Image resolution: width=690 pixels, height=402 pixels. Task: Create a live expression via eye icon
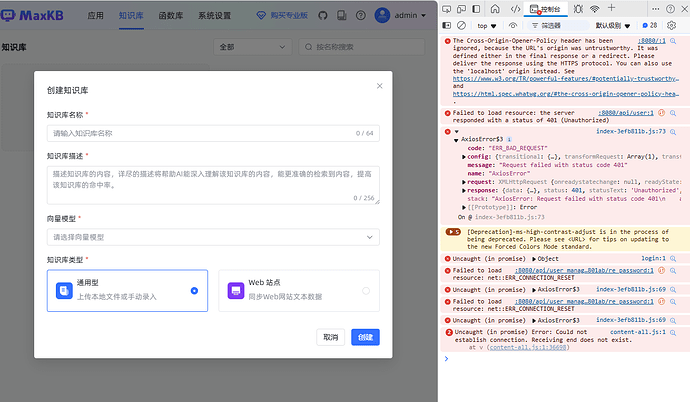pyautogui.click(x=513, y=26)
